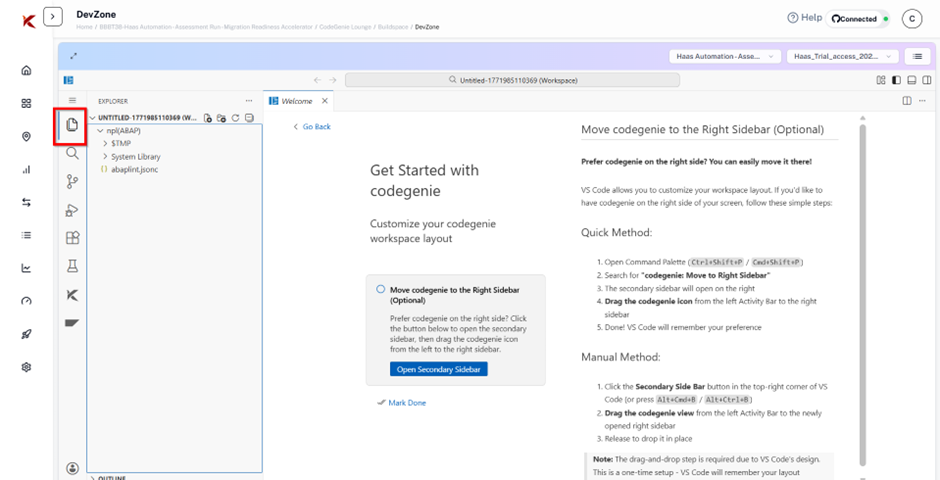Toggle the bottom panel layout icon
Viewport: 940px width, 480px height.
(910, 80)
